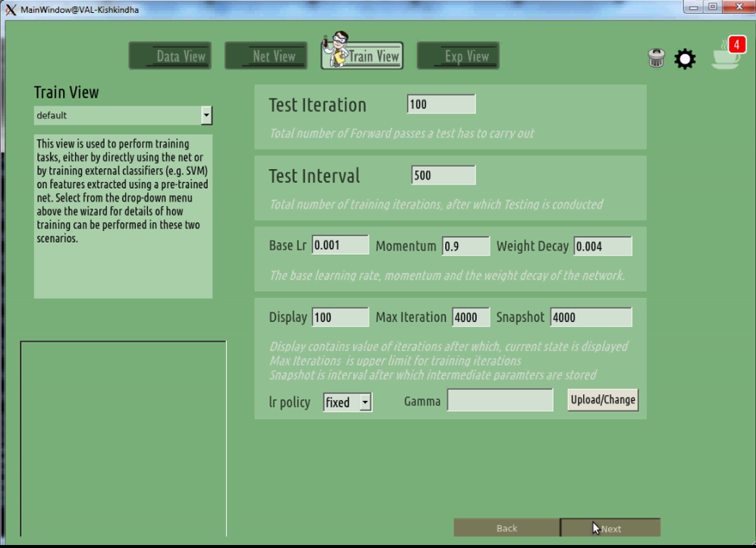This screenshot has width=756, height=548.
Task: Click the Test Interval label
Action: (x=314, y=176)
